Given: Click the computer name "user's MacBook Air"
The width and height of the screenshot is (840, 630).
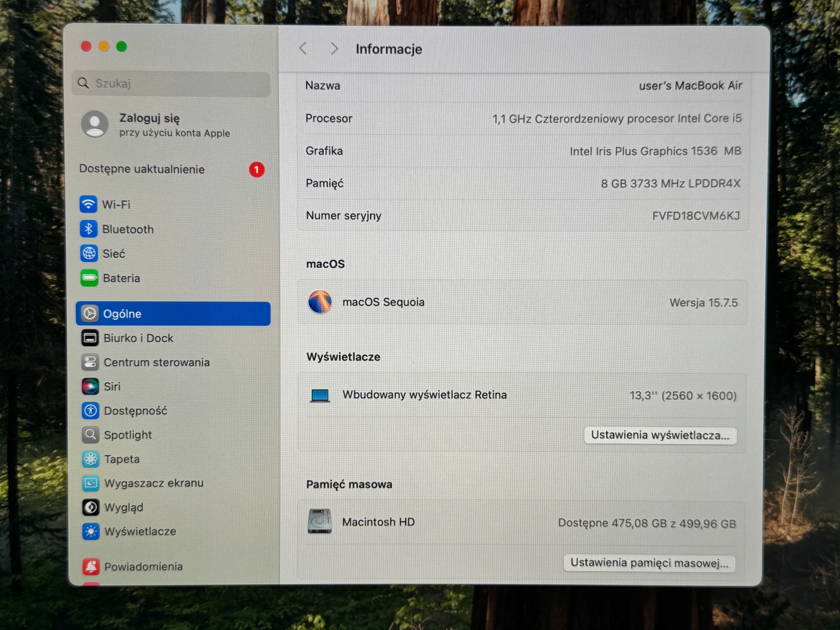Looking at the screenshot, I should (x=690, y=86).
